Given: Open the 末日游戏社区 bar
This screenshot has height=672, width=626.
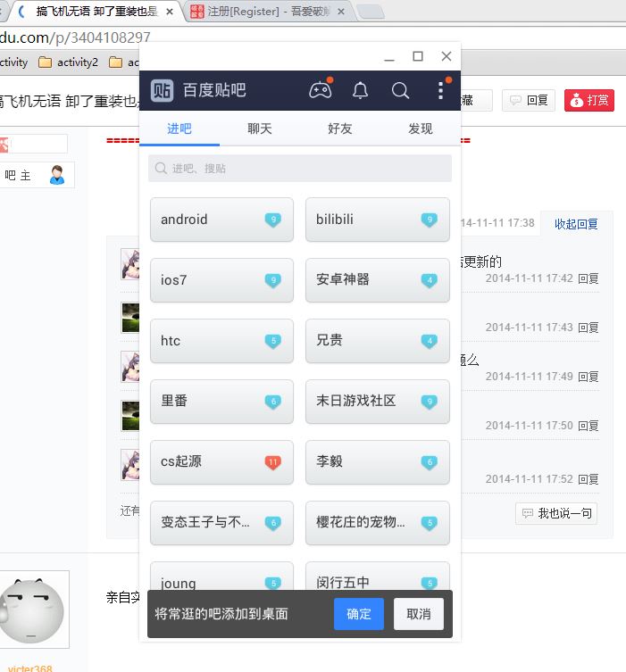Looking at the screenshot, I should pyautogui.click(x=378, y=402).
